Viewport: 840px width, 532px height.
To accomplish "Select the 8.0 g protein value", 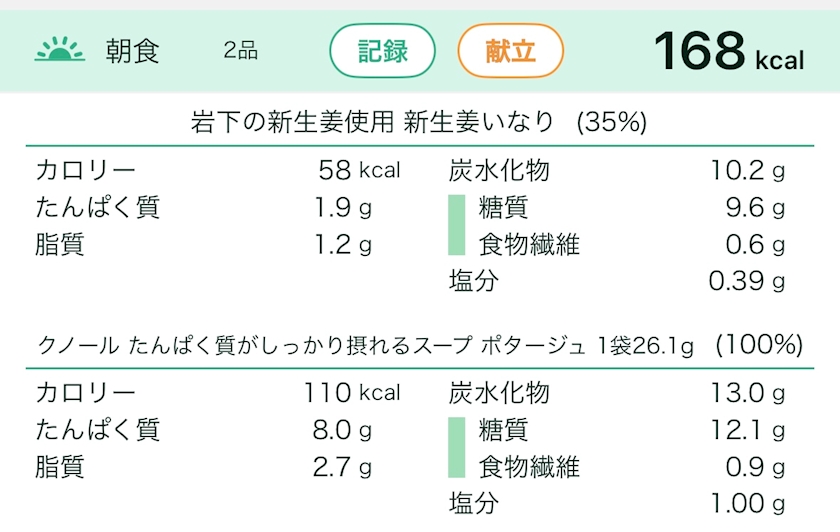I will coord(342,430).
